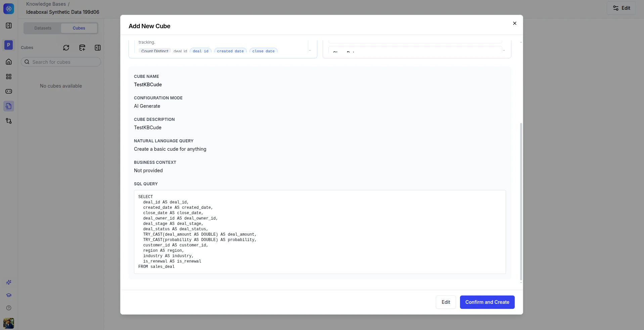
Task: Click the 'Add New Cube' dialog title
Action: coord(149,26)
